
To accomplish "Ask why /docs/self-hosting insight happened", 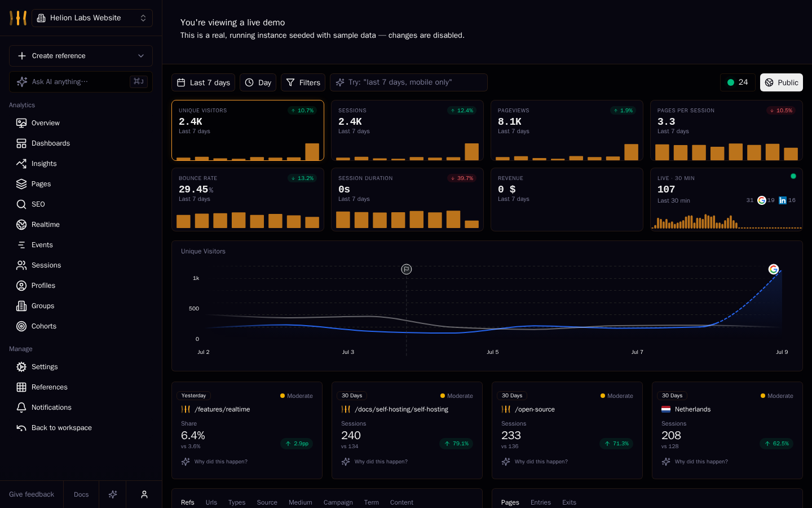I will pos(374,462).
